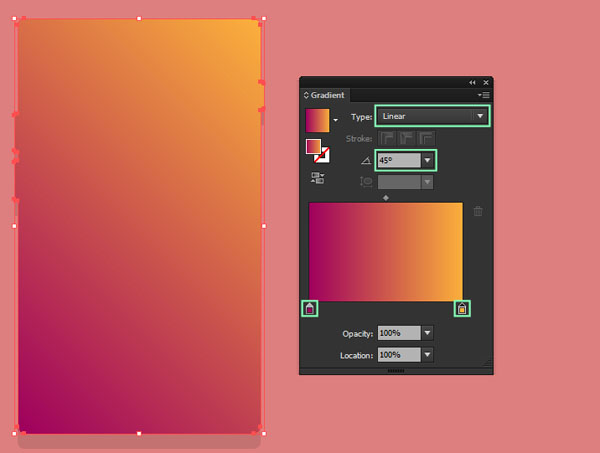
Task: Click the gradient-filled rectangle on canvas
Action: point(139,226)
